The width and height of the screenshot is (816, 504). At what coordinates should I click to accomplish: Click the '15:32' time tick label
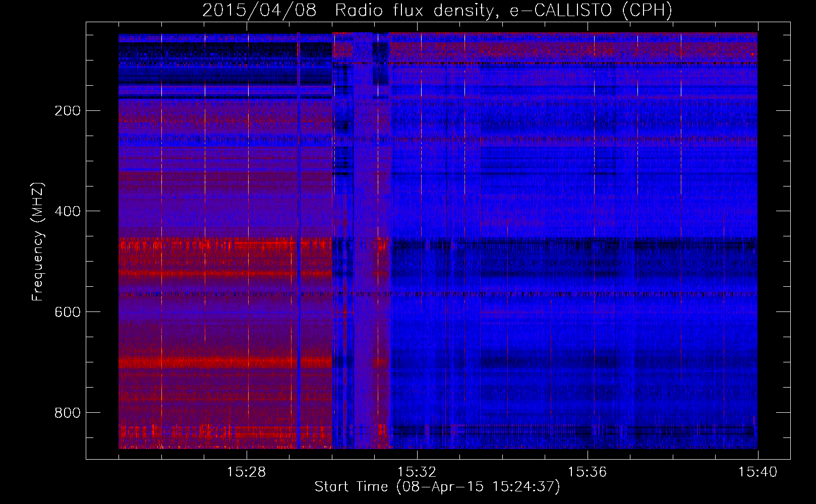[x=417, y=472]
